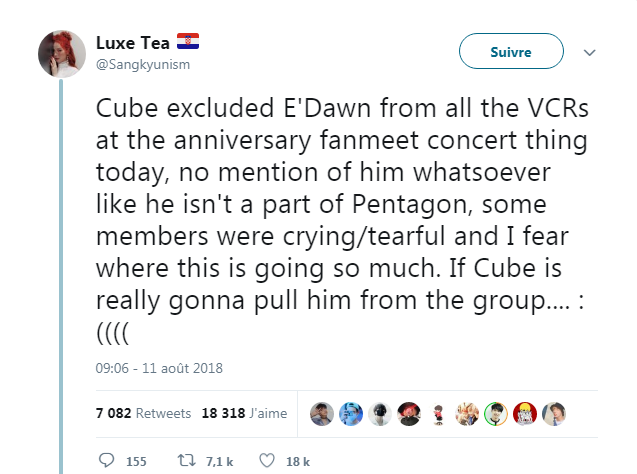Screen dimensions: 637x474
Task: View the 7 082 Retweets list
Action: (136, 414)
